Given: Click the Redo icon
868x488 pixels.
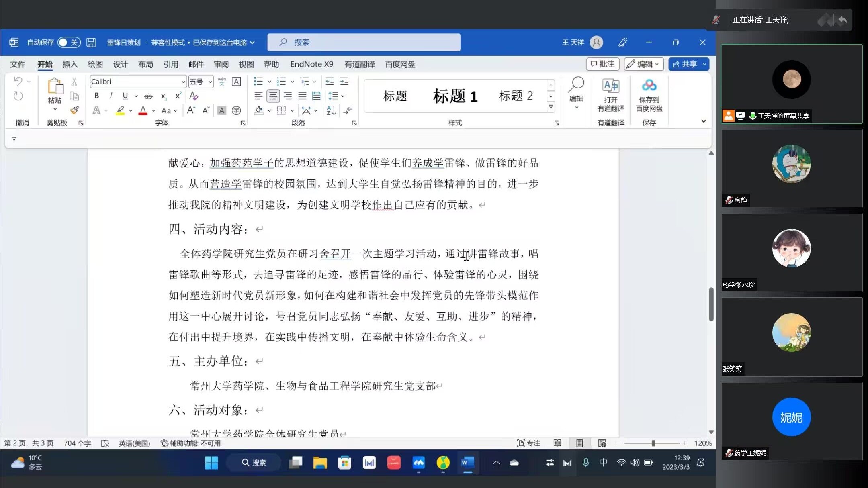Looking at the screenshot, I should tap(18, 96).
